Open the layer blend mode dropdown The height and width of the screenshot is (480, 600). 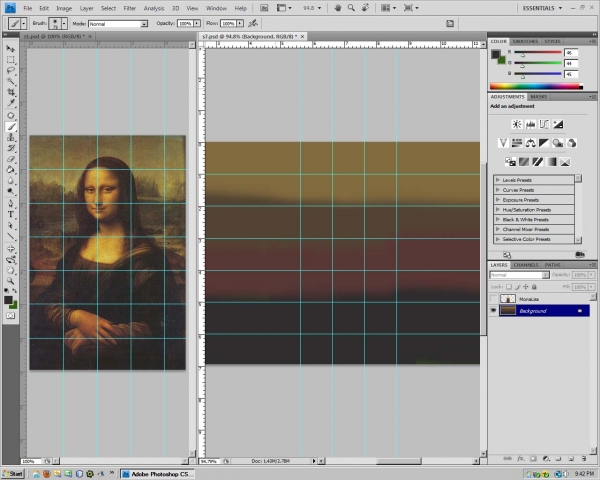pos(520,275)
